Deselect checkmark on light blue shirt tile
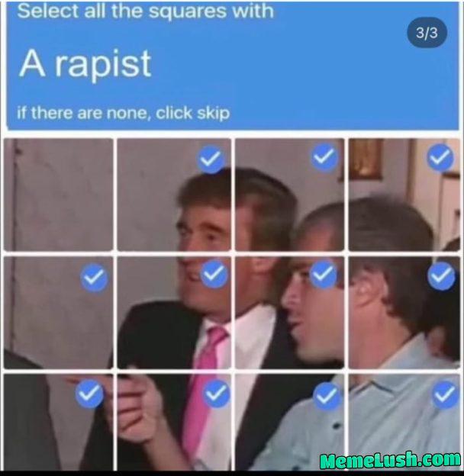This screenshot has width=464, height=476. pos(445,395)
